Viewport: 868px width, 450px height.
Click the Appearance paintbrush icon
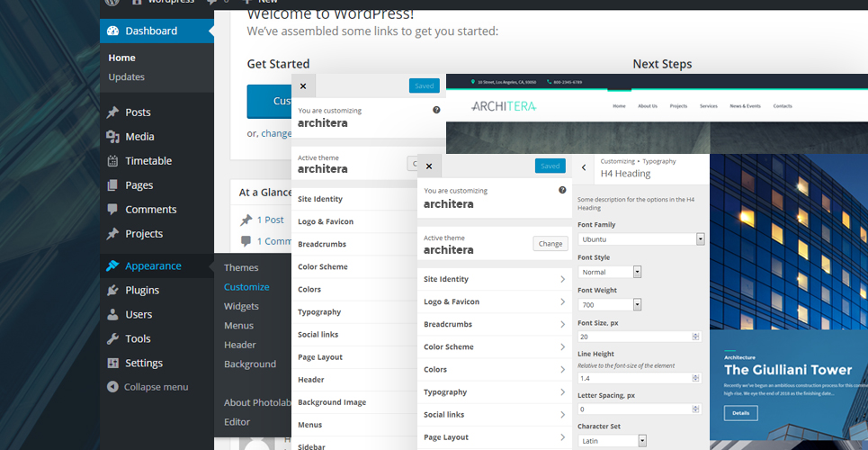[x=113, y=266]
